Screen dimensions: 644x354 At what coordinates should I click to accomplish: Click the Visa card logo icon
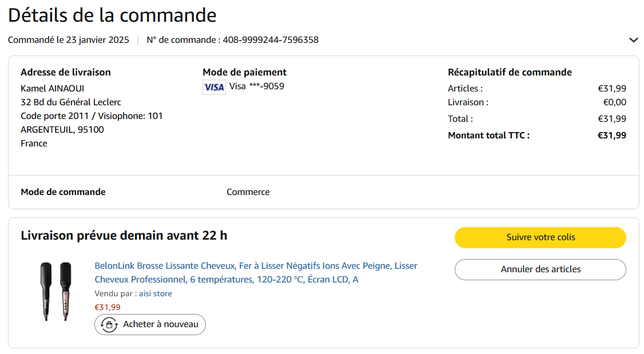pyautogui.click(x=214, y=87)
